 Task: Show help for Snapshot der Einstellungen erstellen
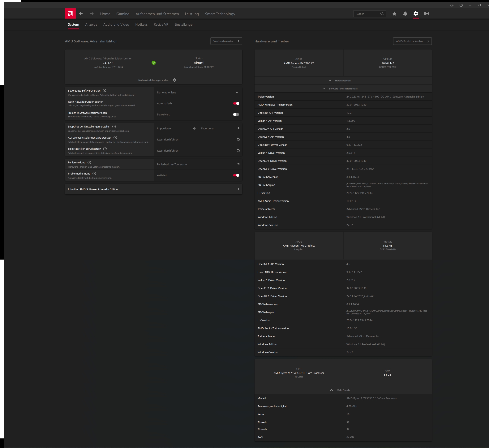pos(114,126)
